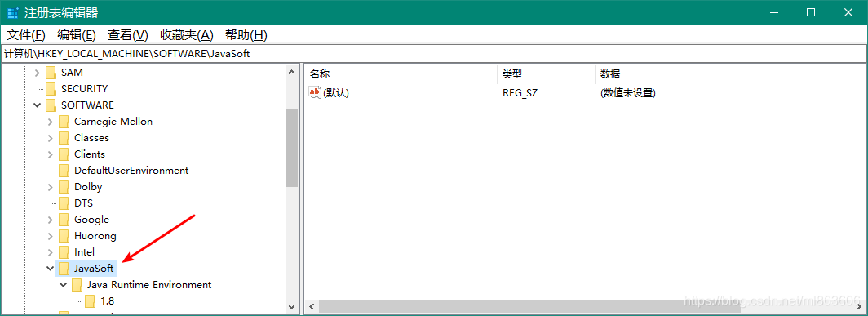Image resolution: width=868 pixels, height=316 pixels.
Task: Select the Google key
Action: 92,220
